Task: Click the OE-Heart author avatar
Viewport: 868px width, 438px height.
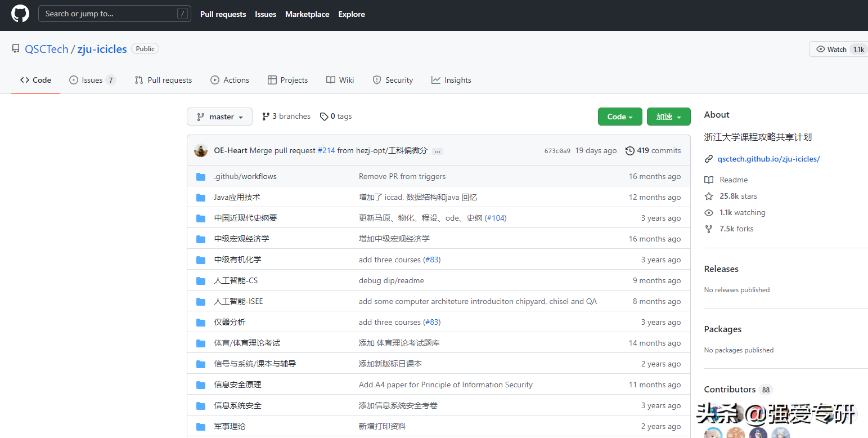Action: click(x=201, y=151)
